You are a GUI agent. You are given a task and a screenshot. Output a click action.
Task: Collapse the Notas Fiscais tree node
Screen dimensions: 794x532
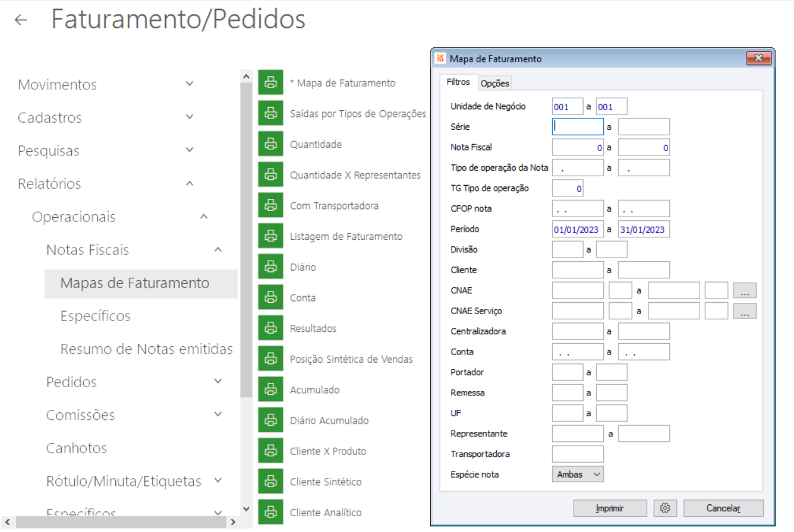(218, 250)
